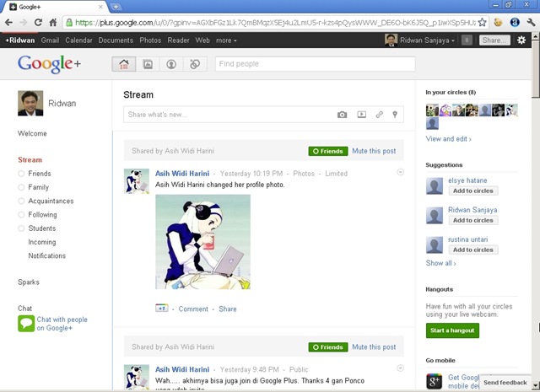This screenshot has height=392, width=540.
Task: Add a link using the chain icon
Action: tap(379, 115)
